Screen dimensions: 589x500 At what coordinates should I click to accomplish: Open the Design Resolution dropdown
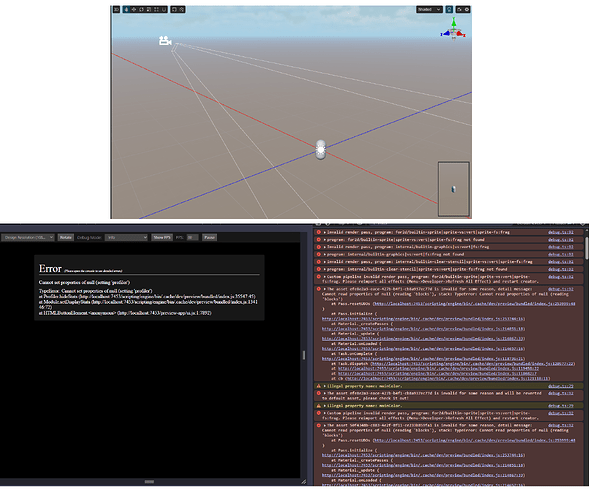[28, 237]
